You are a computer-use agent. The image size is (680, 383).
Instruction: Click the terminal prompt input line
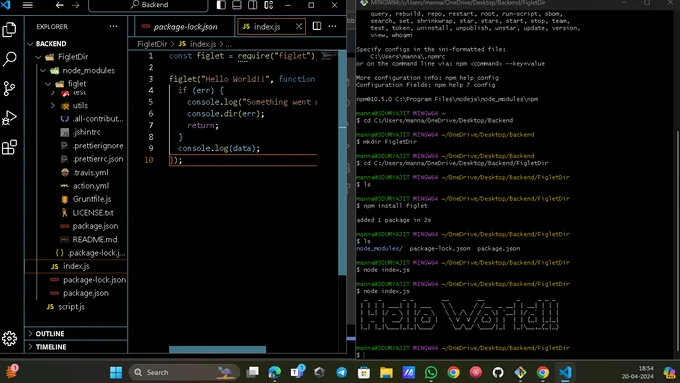click(516, 355)
